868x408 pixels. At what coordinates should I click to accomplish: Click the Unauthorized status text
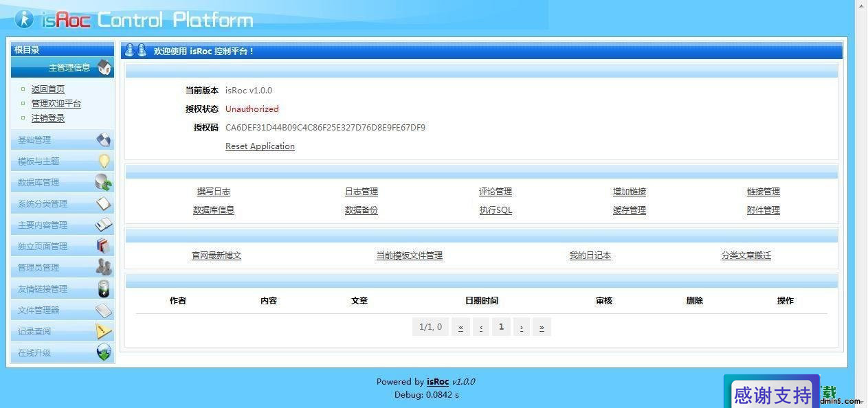(252, 109)
